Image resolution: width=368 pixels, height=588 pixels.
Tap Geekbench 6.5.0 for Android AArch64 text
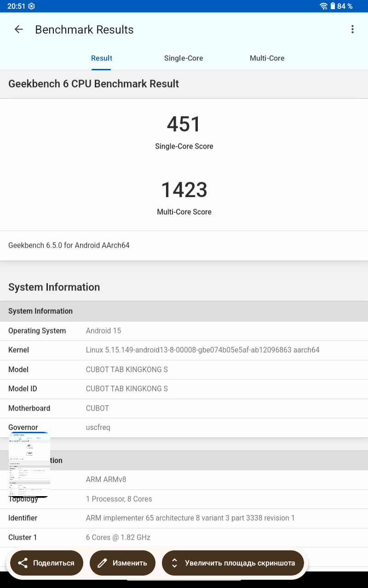click(x=69, y=245)
